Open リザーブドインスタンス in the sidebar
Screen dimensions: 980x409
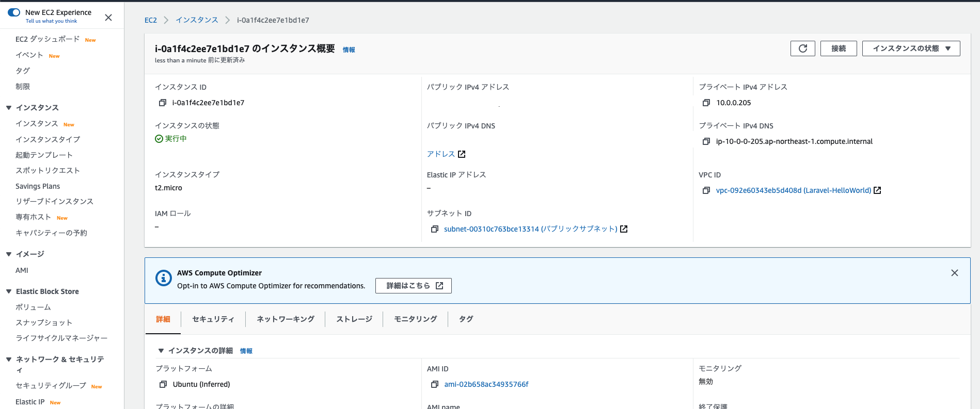click(55, 202)
